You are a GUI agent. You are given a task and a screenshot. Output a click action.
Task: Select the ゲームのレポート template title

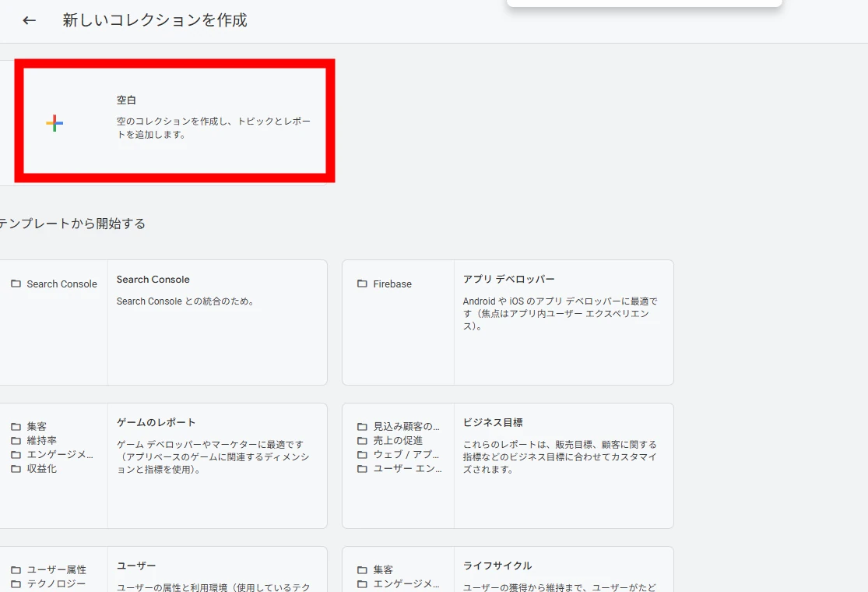(x=156, y=422)
